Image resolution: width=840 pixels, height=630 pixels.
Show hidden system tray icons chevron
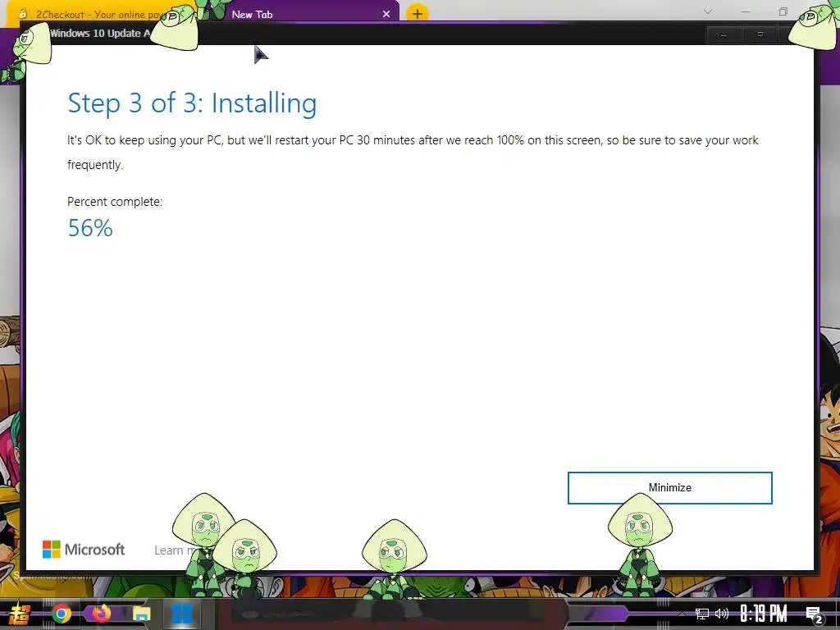point(682,614)
